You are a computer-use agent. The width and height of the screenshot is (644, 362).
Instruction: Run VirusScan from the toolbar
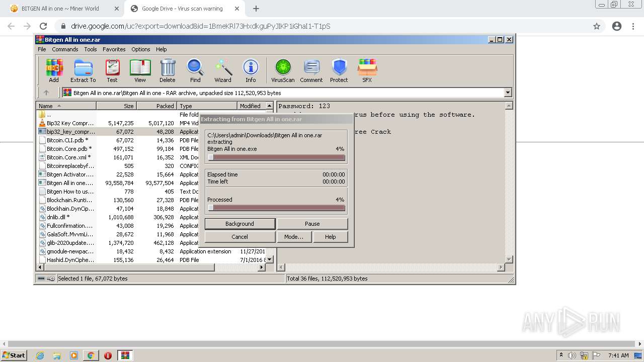(283, 70)
